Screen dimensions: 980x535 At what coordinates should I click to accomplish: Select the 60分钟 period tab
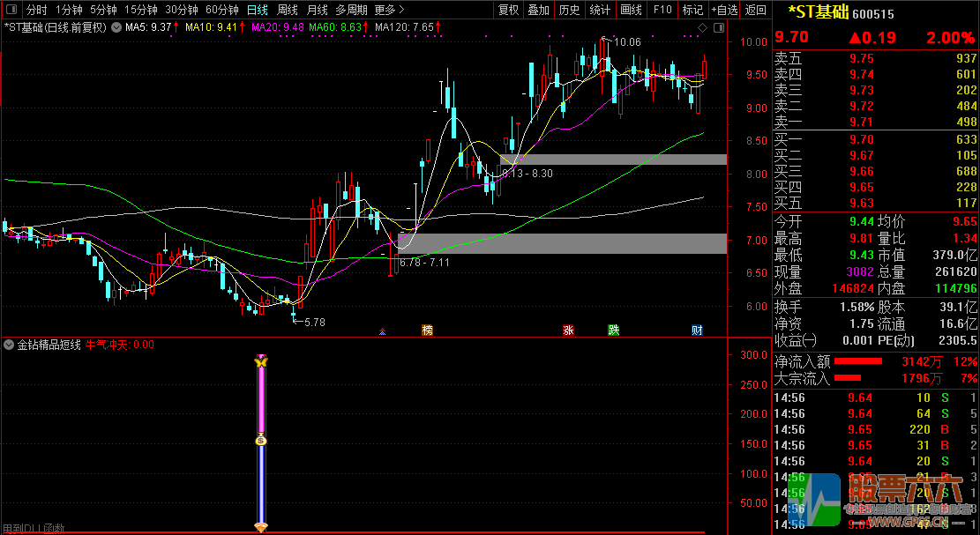coord(221,11)
